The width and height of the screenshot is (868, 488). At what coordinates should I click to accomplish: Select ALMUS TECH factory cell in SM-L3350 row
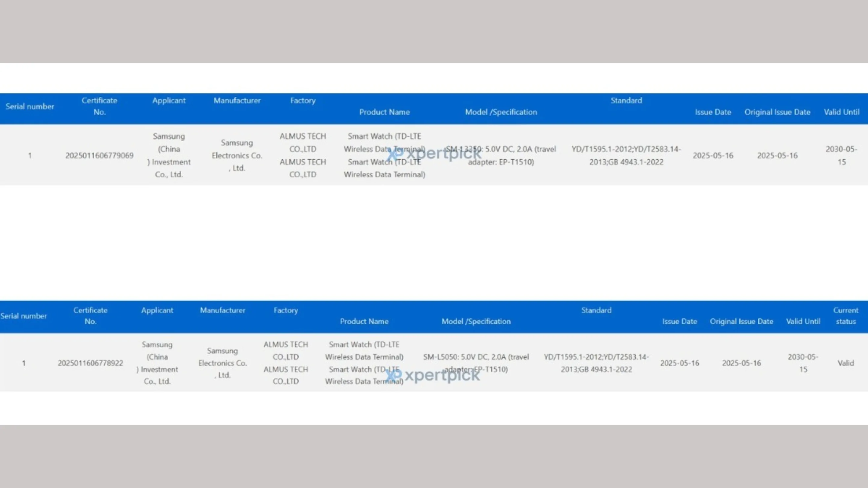(303, 155)
